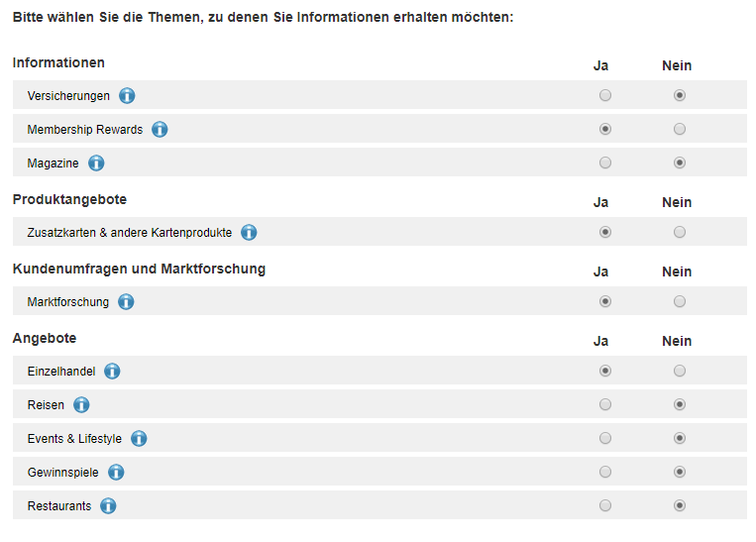Click the Marktforschung info icon
Image resolution: width=756 pixels, height=542 pixels.
126,302
